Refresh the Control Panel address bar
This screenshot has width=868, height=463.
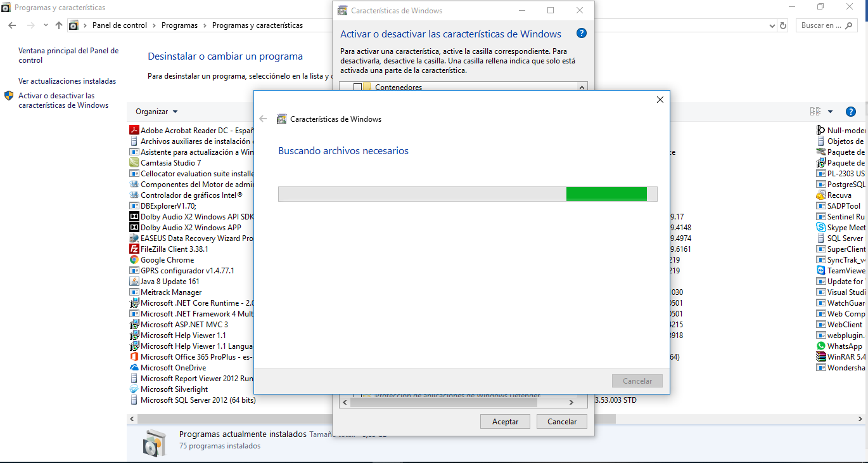(784, 26)
